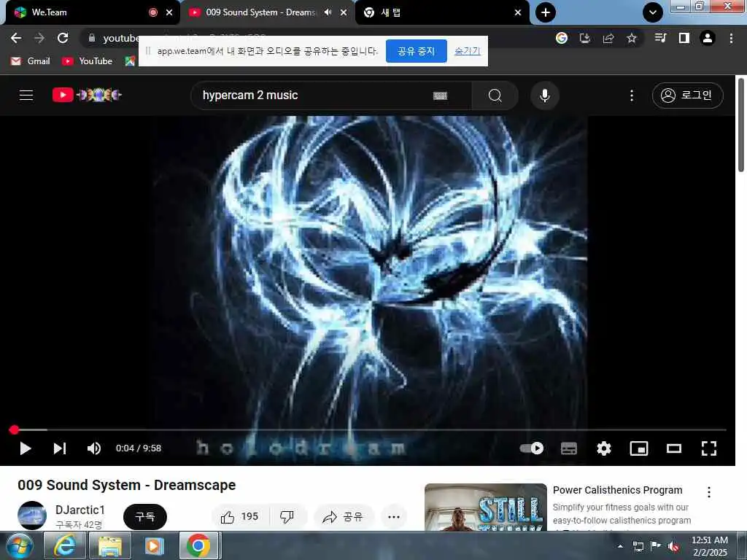The image size is (747, 560).
Task: Like the video with thumbs up
Action: pos(239,517)
